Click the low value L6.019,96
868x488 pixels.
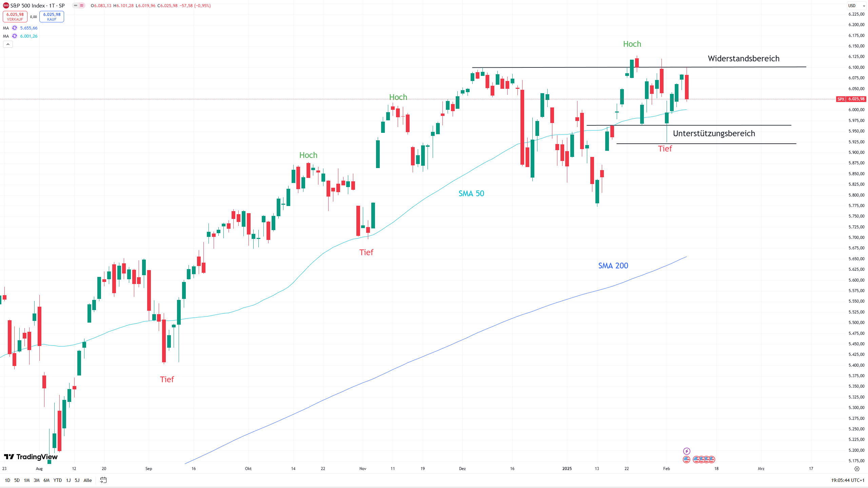tap(145, 6)
